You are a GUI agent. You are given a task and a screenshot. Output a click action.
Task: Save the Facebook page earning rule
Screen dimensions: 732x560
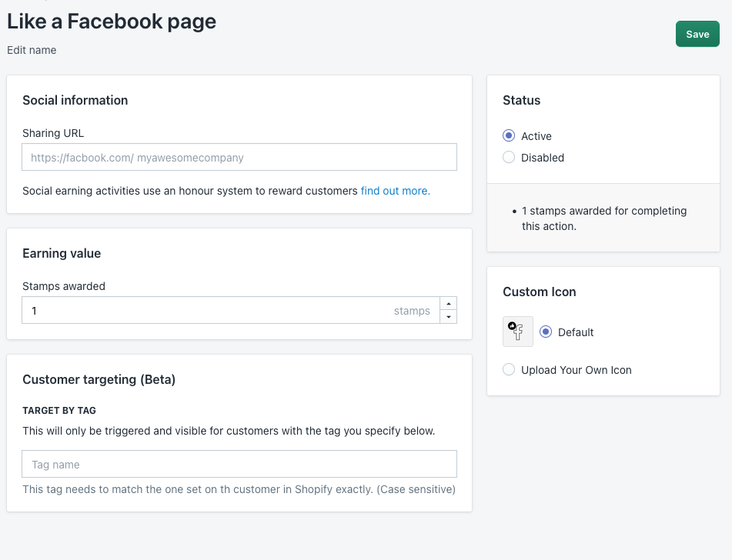tap(697, 34)
